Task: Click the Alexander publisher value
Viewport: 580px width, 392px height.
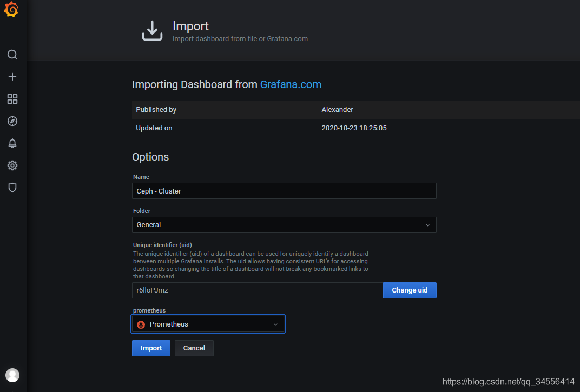Action: point(337,109)
